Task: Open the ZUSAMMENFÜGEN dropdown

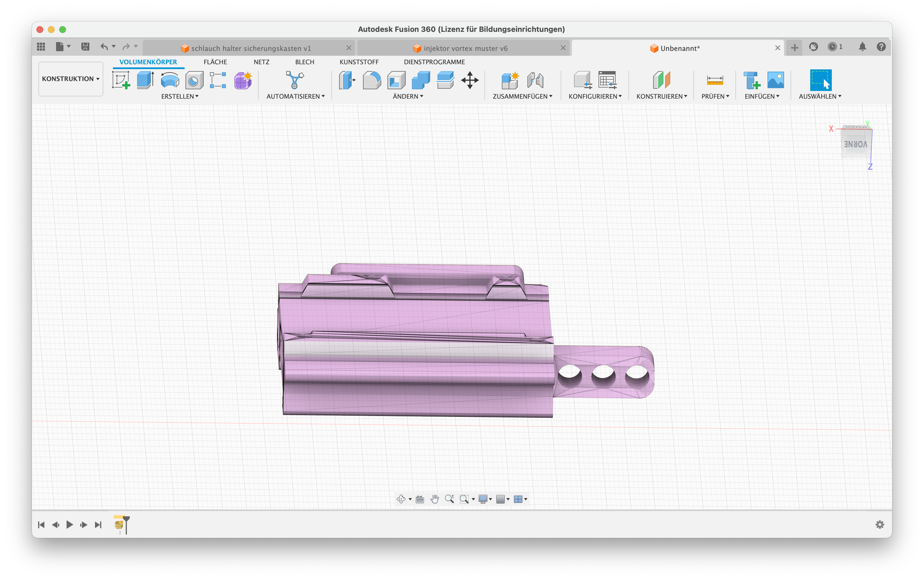Action: click(x=522, y=96)
